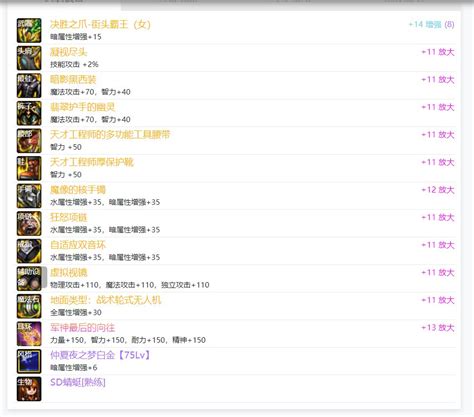Click the ring icon beside 自适应双音环
Viewport: 474px width, 417px height.
point(29,251)
